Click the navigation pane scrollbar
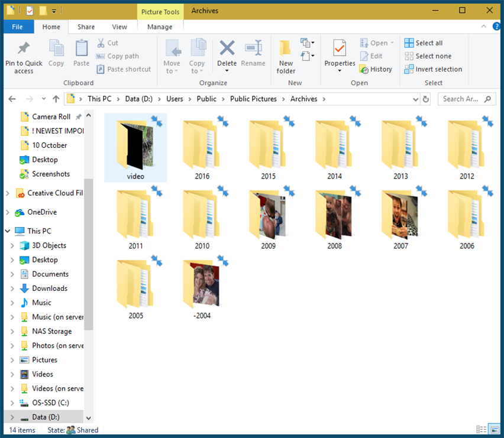Image resolution: width=504 pixels, height=438 pixels. (88, 254)
